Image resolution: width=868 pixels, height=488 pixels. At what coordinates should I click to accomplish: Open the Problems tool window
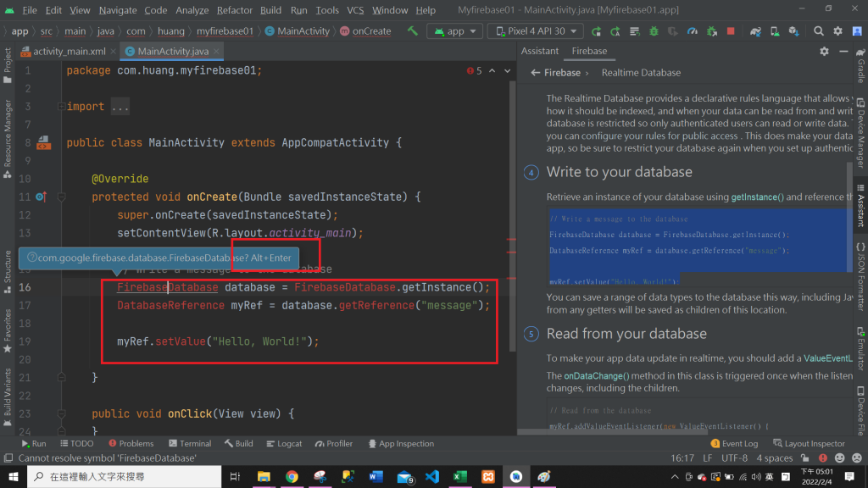[x=131, y=444]
